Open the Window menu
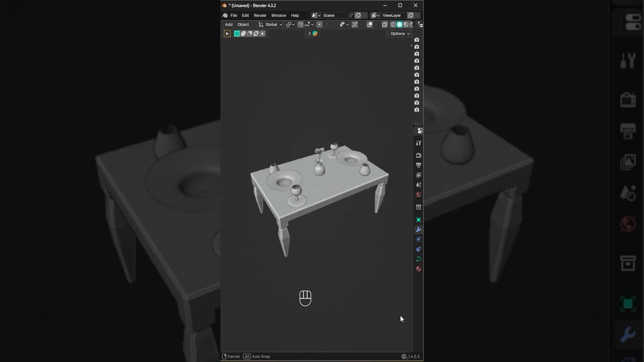The height and width of the screenshot is (362, 644). pos(278,16)
